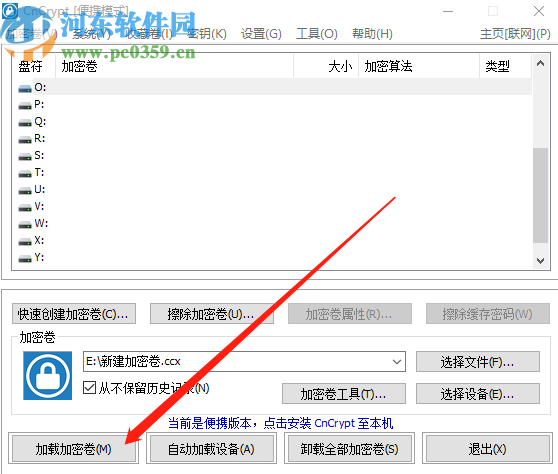Viewport: 558px width, 474px height.
Task: Click 卸载全部加密卷(S) button
Action: [349, 448]
